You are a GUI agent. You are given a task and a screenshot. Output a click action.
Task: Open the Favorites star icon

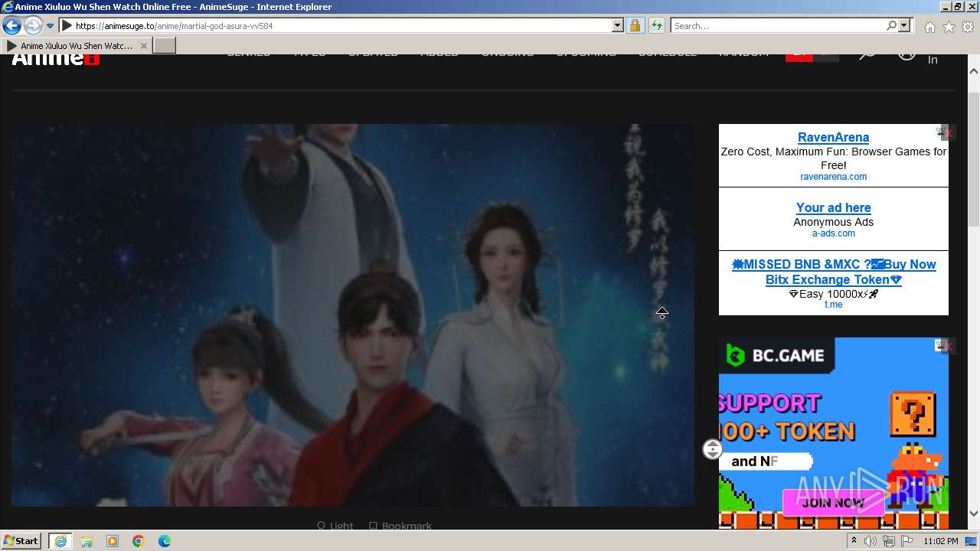pos(949,27)
